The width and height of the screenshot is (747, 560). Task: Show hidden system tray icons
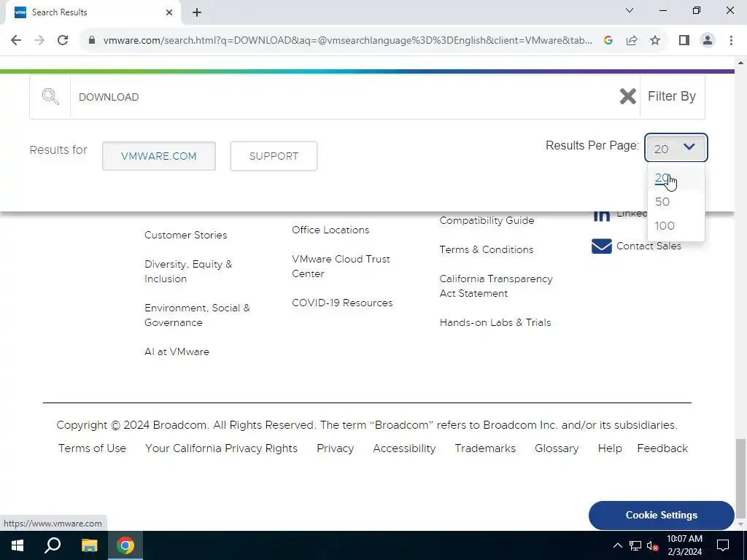(617, 545)
